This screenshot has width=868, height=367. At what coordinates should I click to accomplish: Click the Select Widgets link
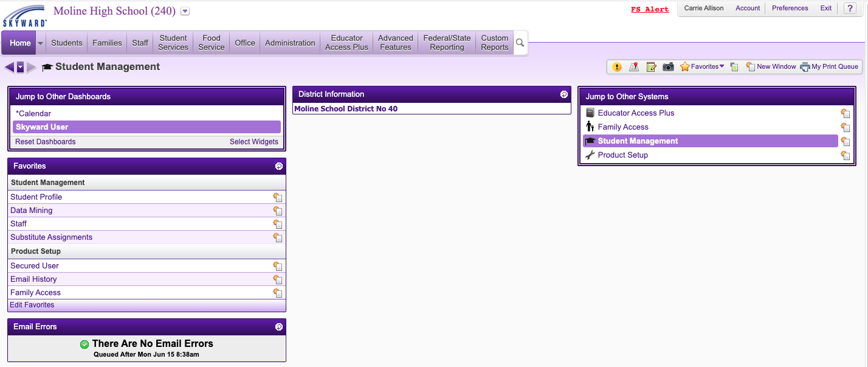(x=253, y=142)
